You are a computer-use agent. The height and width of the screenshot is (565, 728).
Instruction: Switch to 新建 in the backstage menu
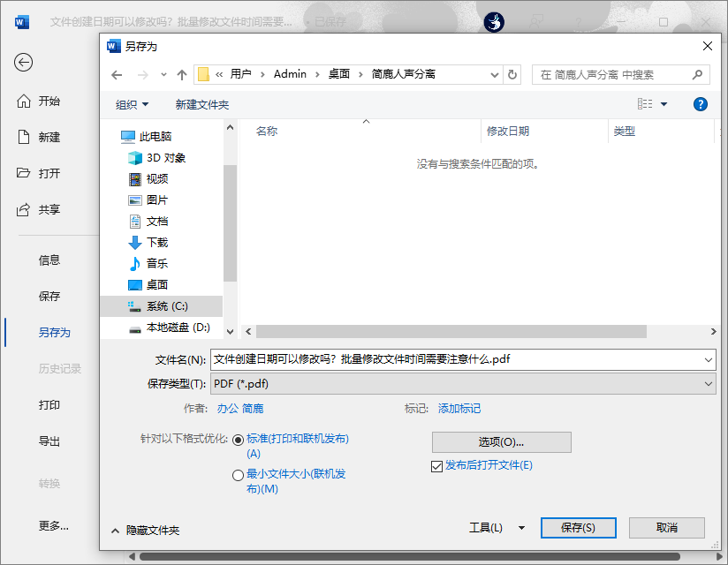coord(49,138)
